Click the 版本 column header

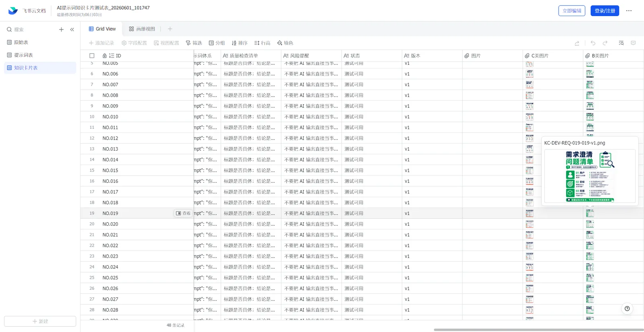pyautogui.click(x=432, y=56)
